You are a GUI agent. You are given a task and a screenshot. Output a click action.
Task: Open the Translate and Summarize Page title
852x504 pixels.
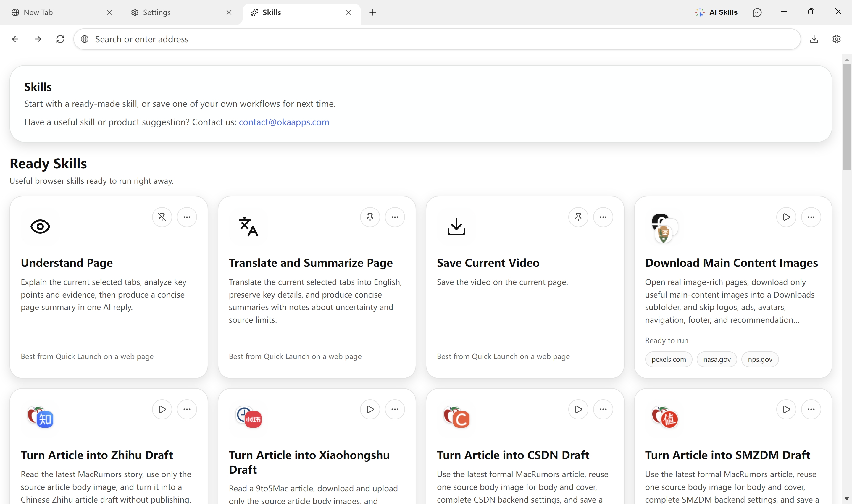(x=311, y=263)
